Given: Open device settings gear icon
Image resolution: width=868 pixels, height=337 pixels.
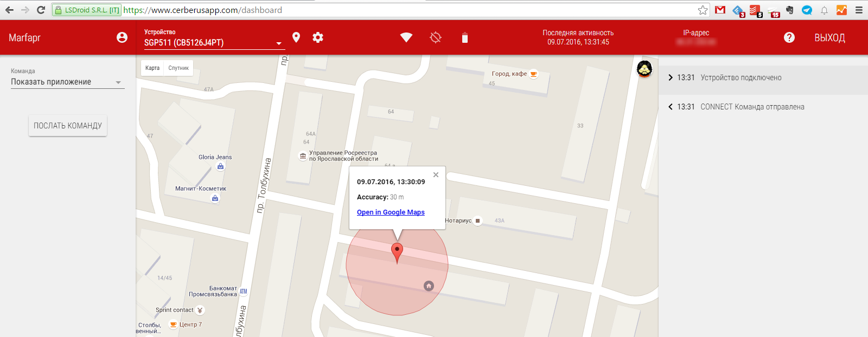Looking at the screenshot, I should tap(318, 37).
